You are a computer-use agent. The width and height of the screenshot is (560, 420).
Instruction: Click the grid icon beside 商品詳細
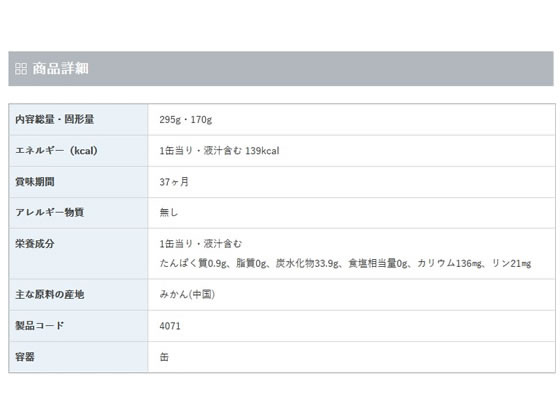(21, 69)
